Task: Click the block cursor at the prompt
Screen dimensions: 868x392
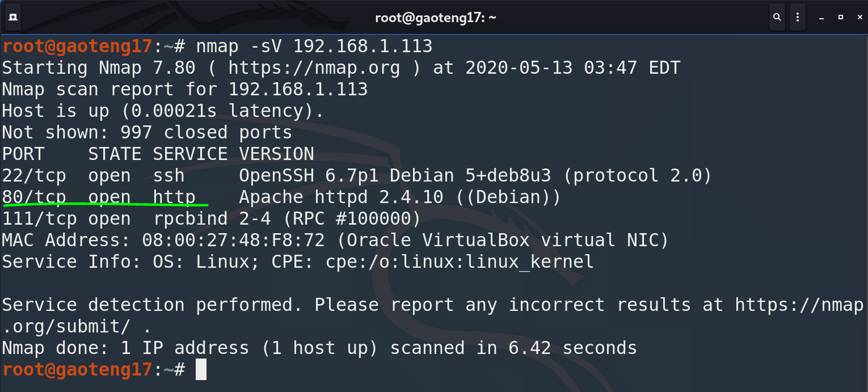Action: coord(201,370)
